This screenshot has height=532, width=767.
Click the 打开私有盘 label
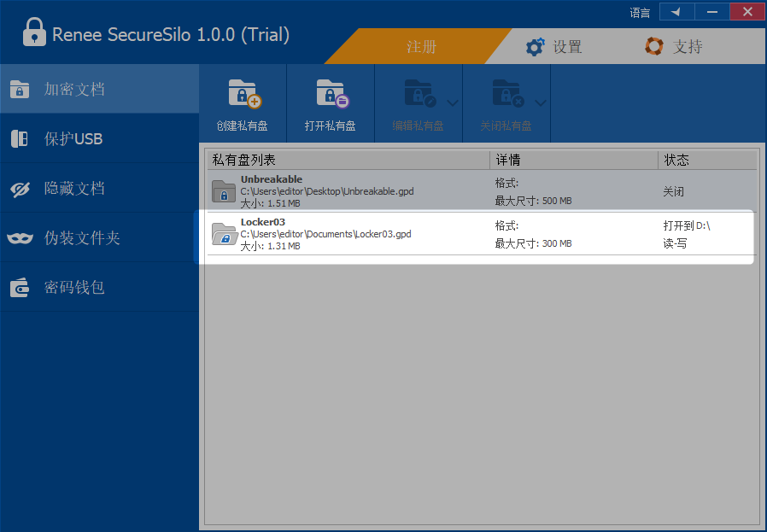[331, 126]
